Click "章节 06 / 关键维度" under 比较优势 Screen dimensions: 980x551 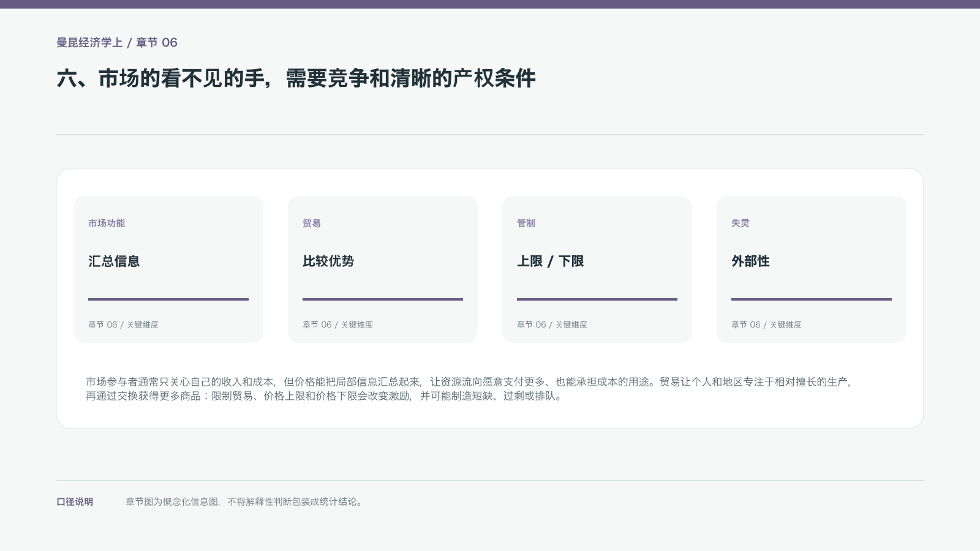[337, 324]
